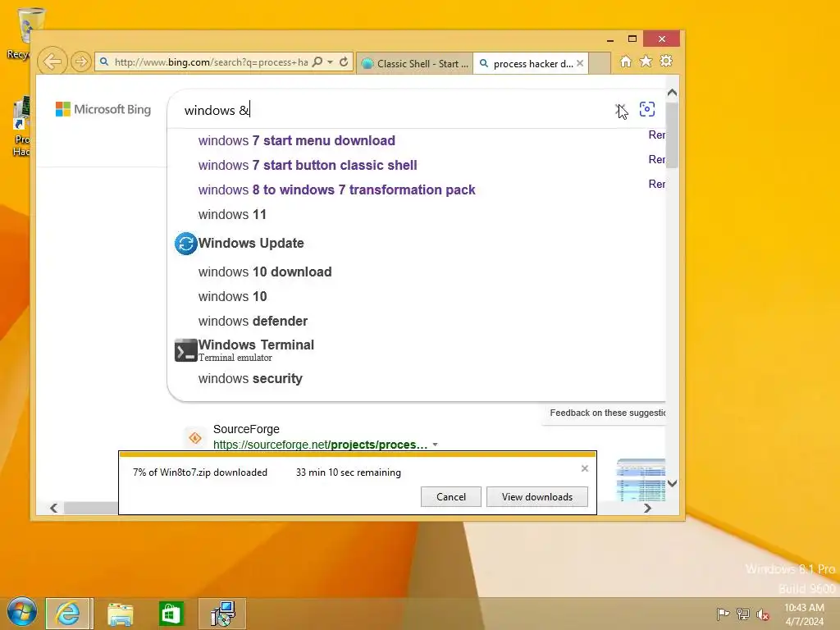Open Process Hacker desktop shortcut
Screen dimensions: 840x630
click(x=21, y=127)
